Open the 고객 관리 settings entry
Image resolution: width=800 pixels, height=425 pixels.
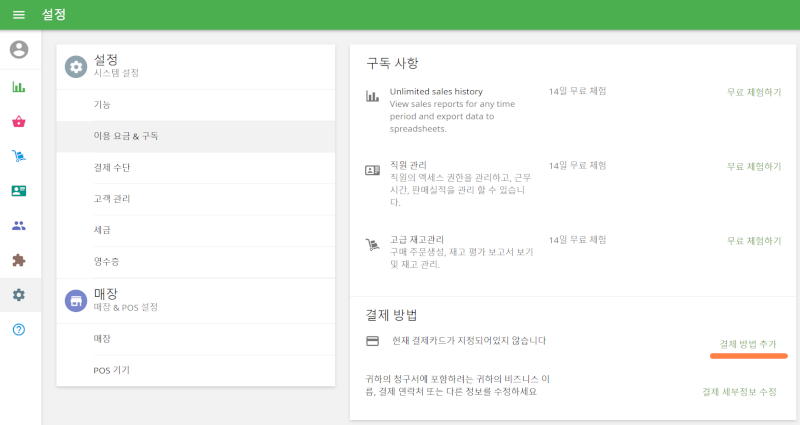111,199
